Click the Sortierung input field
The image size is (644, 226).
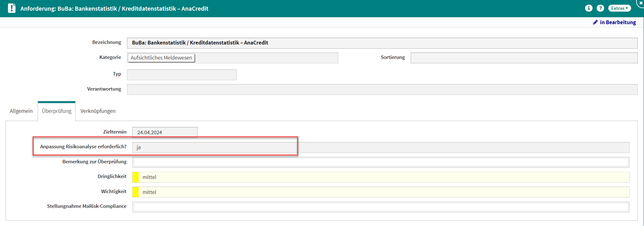tap(524, 58)
